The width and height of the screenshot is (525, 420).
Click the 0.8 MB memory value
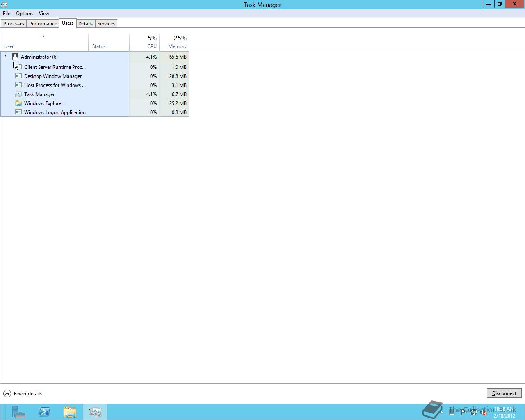click(x=179, y=112)
